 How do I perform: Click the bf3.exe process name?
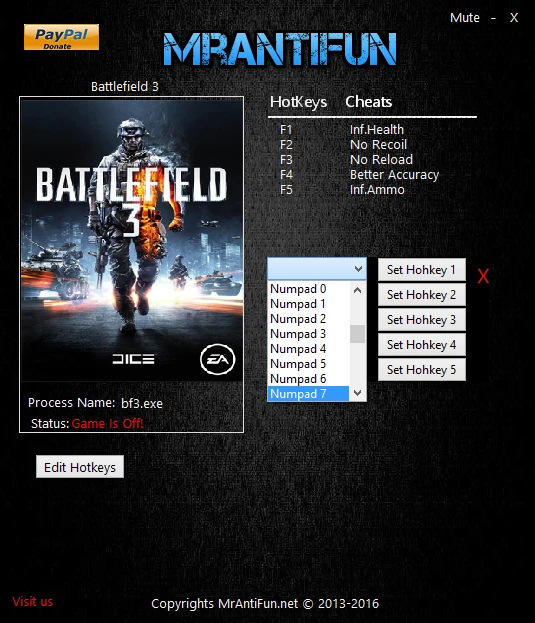click(142, 403)
